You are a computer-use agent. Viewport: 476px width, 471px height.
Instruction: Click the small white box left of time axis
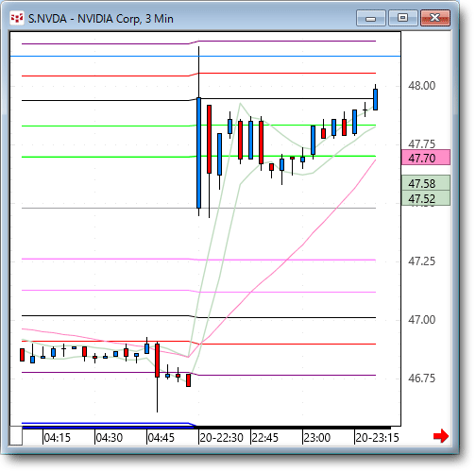(x=16, y=436)
